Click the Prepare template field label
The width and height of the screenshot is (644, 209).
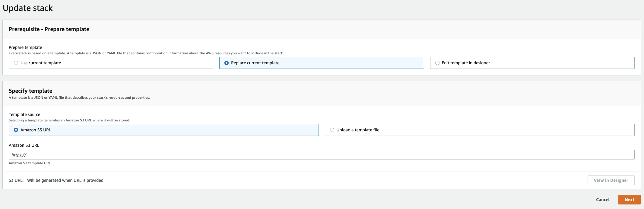tap(25, 47)
